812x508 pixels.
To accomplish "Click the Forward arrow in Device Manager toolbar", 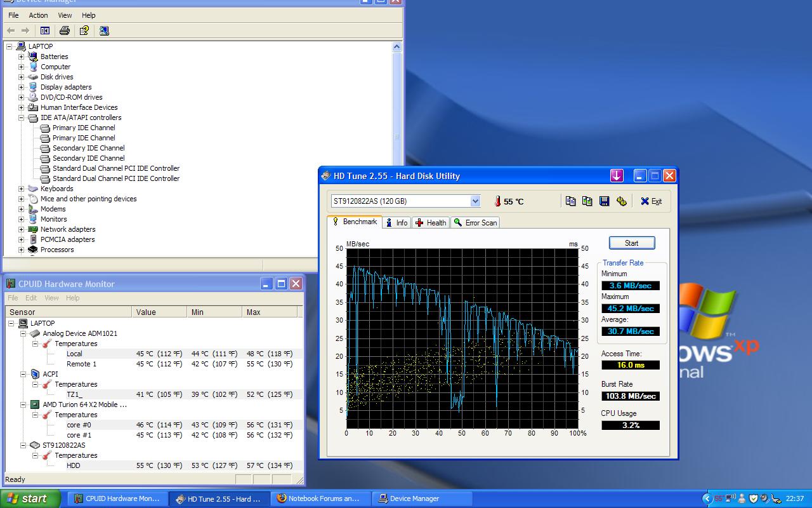I will click(25, 30).
